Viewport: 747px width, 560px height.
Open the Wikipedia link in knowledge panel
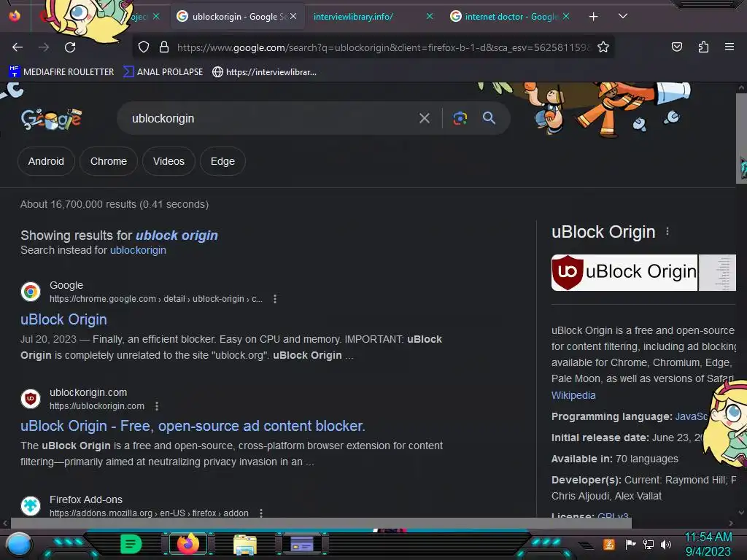(573, 395)
